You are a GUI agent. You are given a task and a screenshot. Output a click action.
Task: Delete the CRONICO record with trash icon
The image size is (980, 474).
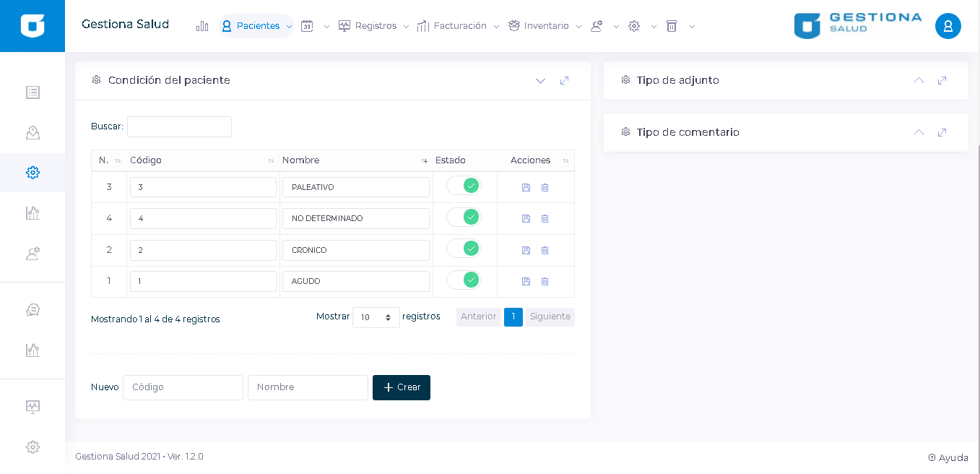pos(545,250)
